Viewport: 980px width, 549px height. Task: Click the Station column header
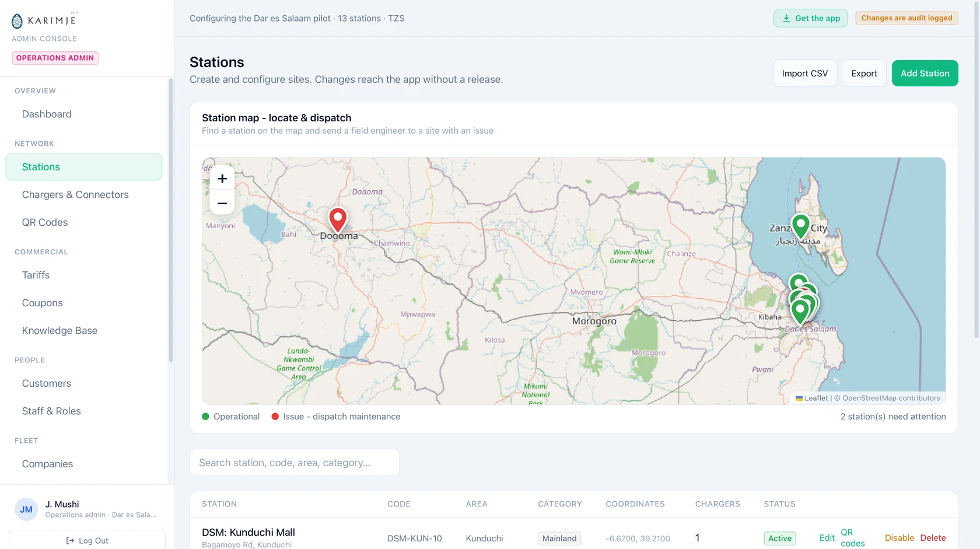click(219, 504)
